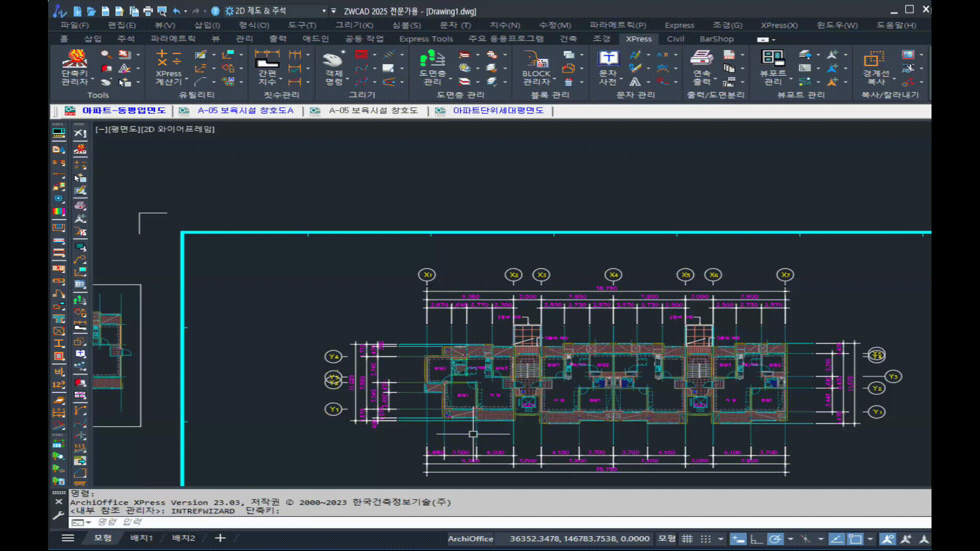This screenshot has height=551, width=980.
Task: Expand the snap settings dropdown arrow
Action: (x=721, y=539)
